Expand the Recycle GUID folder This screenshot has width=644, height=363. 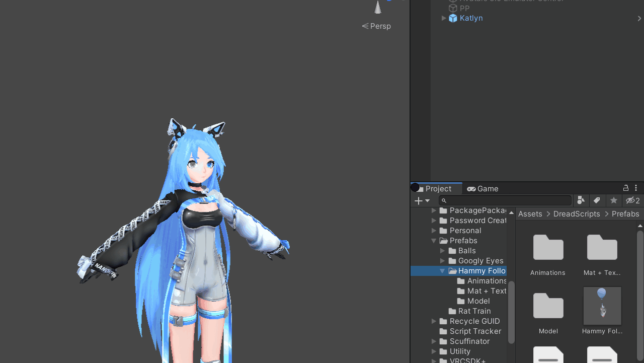434,321
